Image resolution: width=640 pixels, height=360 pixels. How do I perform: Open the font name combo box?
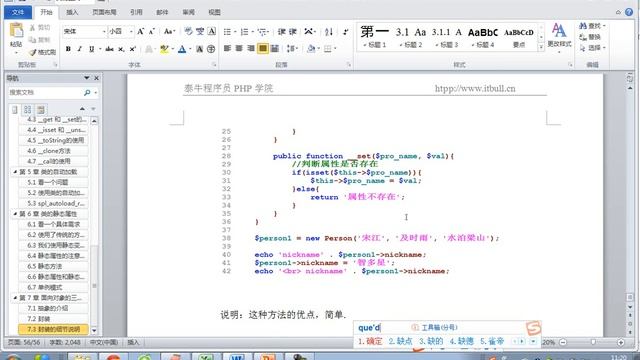click(x=84, y=31)
